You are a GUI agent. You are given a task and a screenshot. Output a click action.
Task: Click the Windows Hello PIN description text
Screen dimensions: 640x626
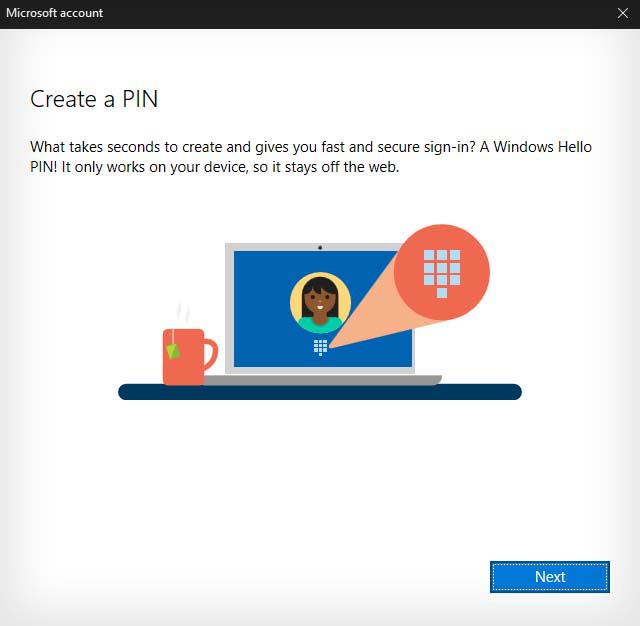[x=311, y=157]
